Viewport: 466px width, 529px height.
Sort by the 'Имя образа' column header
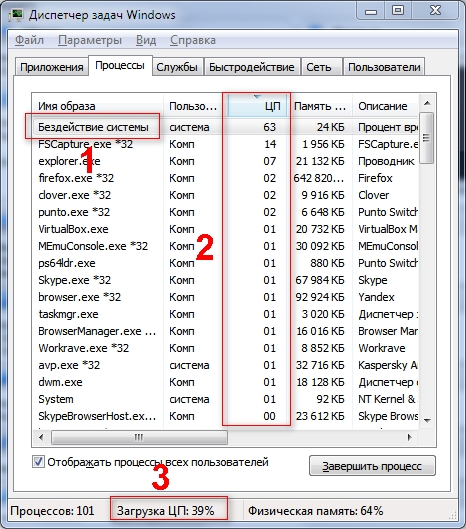point(98,106)
